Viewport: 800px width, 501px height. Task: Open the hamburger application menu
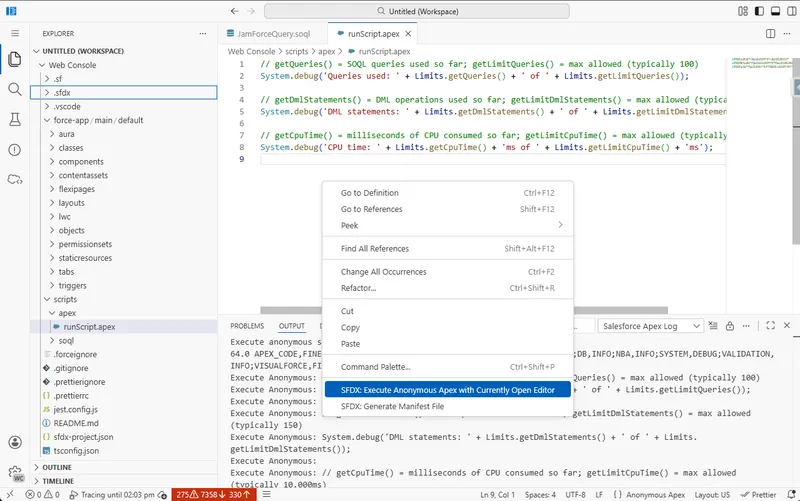[x=15, y=33]
